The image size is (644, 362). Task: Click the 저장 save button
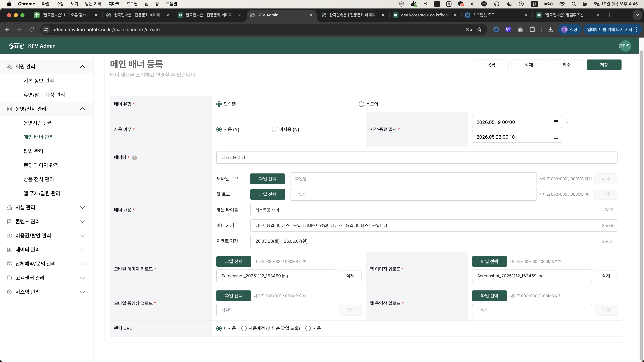tap(604, 65)
